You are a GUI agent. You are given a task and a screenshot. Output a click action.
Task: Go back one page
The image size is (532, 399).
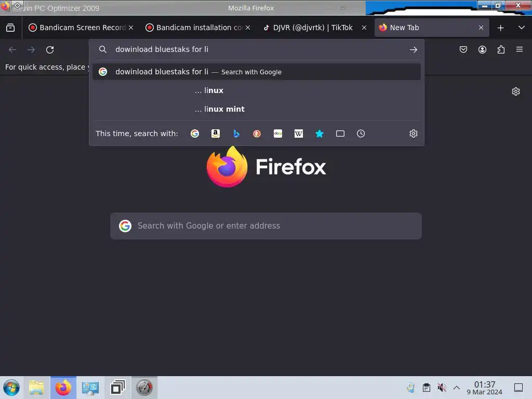12,50
